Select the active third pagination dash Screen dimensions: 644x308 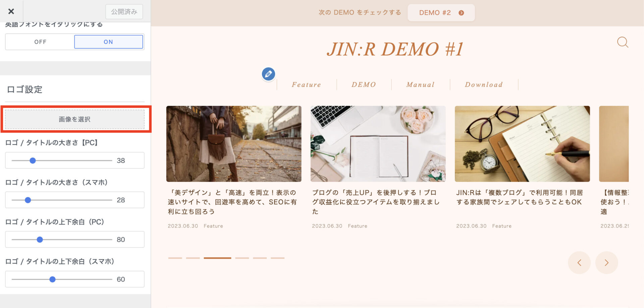217,258
